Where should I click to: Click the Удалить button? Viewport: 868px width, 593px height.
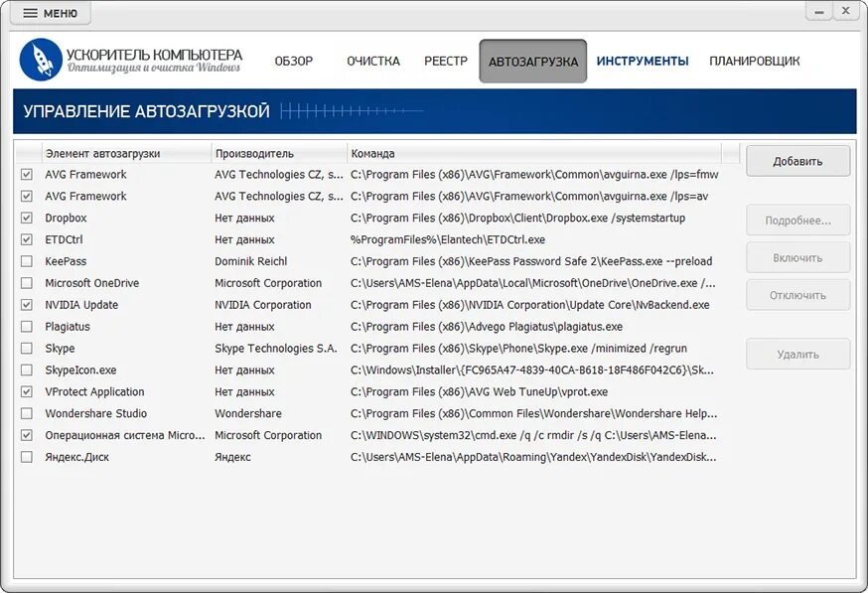(x=797, y=354)
